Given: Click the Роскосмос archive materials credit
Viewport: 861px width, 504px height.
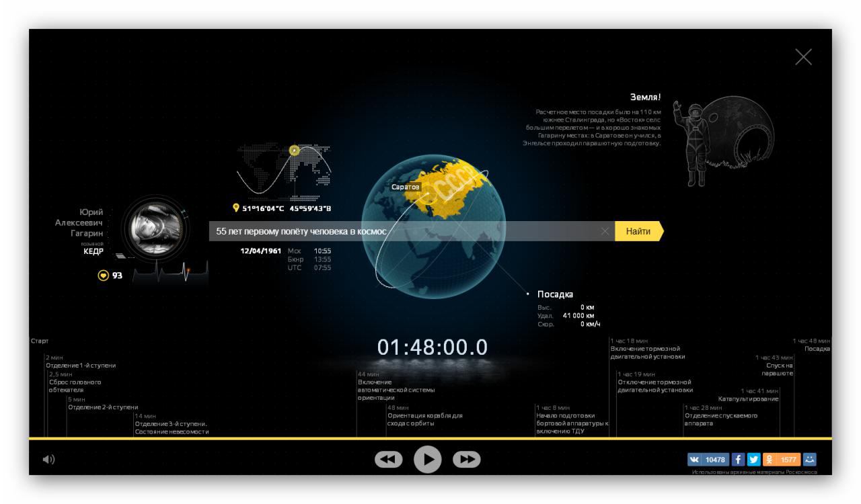Looking at the screenshot, I should (754, 472).
